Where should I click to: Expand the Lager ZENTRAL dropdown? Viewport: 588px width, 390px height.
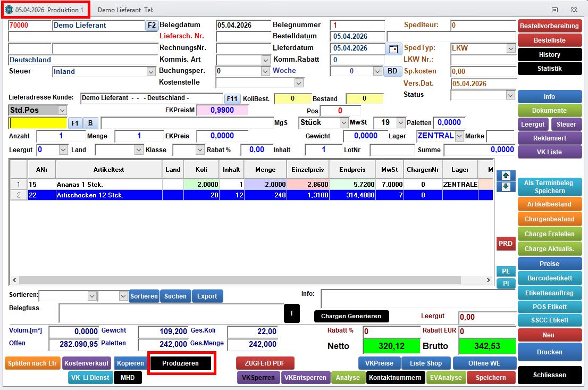point(459,136)
